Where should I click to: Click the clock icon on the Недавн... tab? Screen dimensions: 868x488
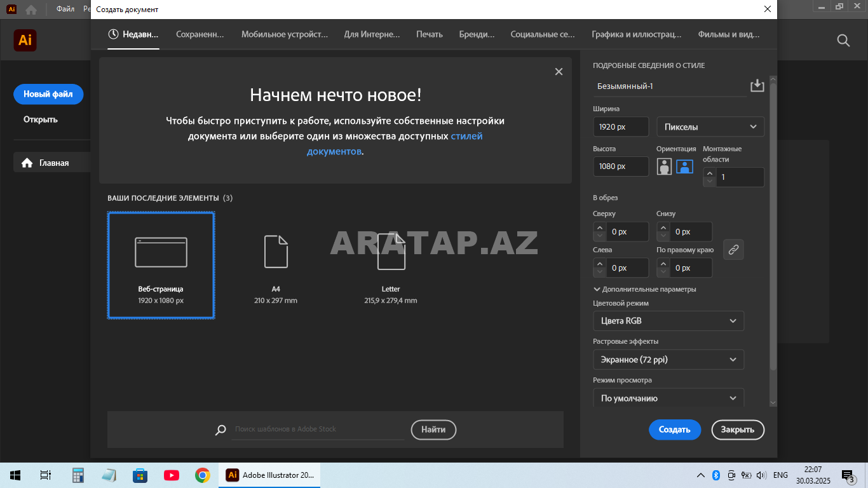click(113, 34)
